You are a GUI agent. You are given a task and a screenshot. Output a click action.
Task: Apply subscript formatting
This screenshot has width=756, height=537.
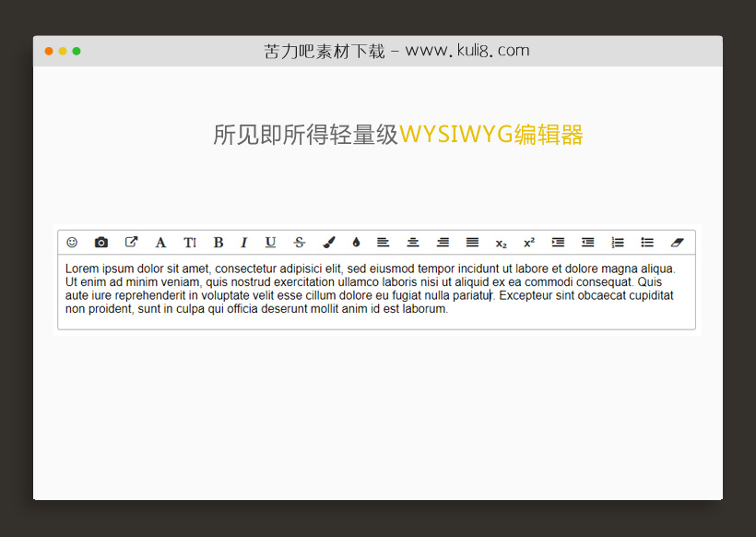[x=501, y=242]
